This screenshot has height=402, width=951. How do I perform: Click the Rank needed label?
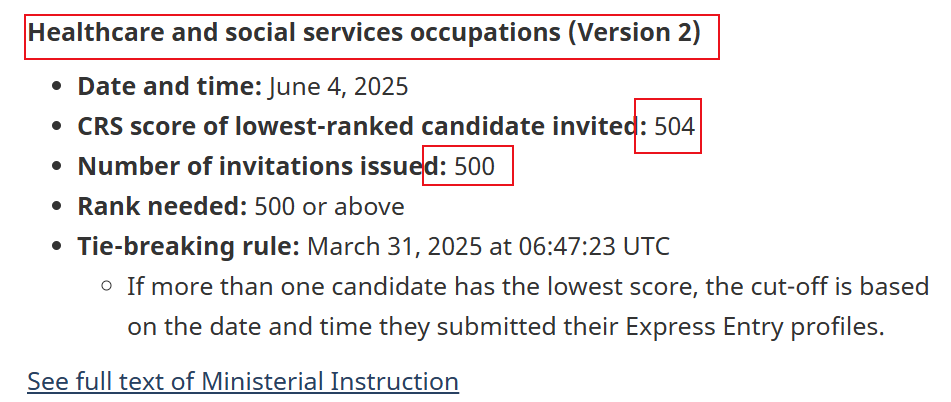162,206
